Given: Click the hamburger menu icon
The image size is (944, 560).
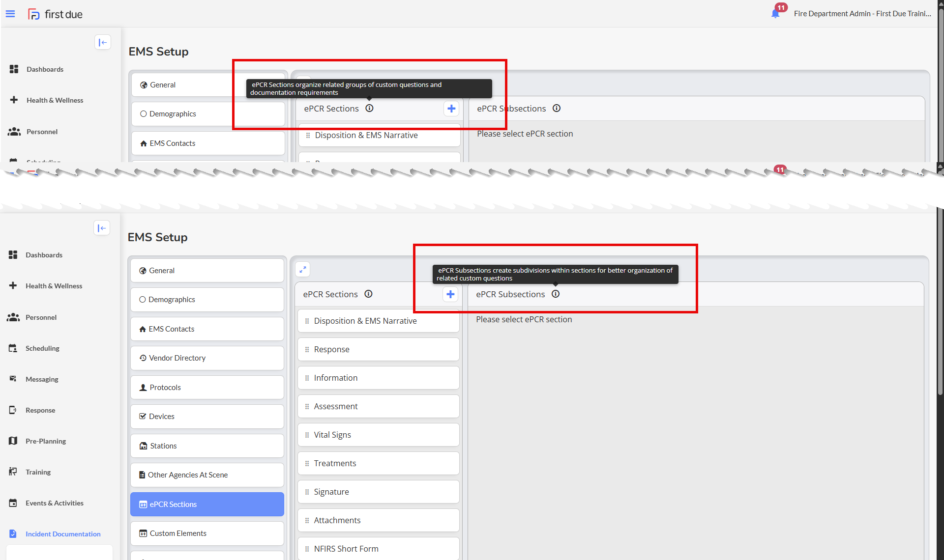Looking at the screenshot, I should (10, 14).
